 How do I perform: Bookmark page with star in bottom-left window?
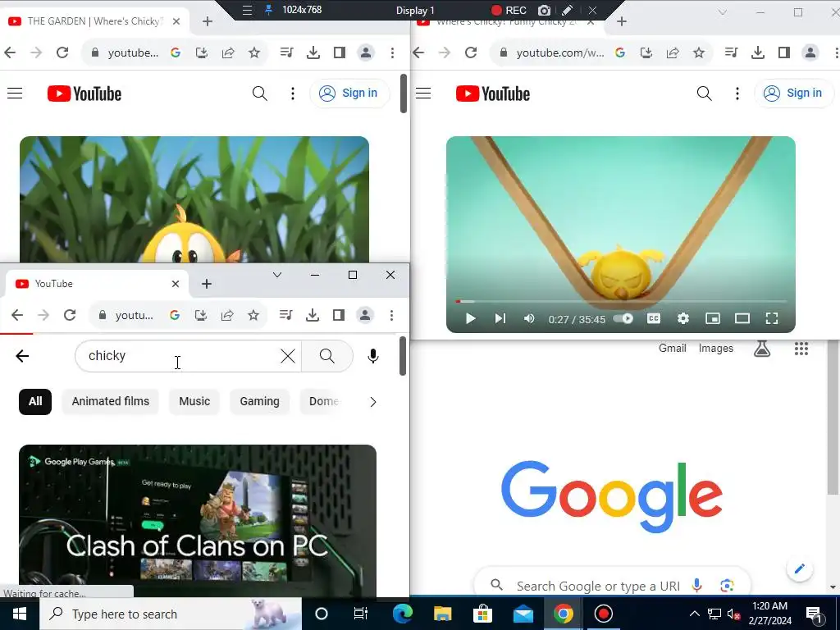coord(253,315)
